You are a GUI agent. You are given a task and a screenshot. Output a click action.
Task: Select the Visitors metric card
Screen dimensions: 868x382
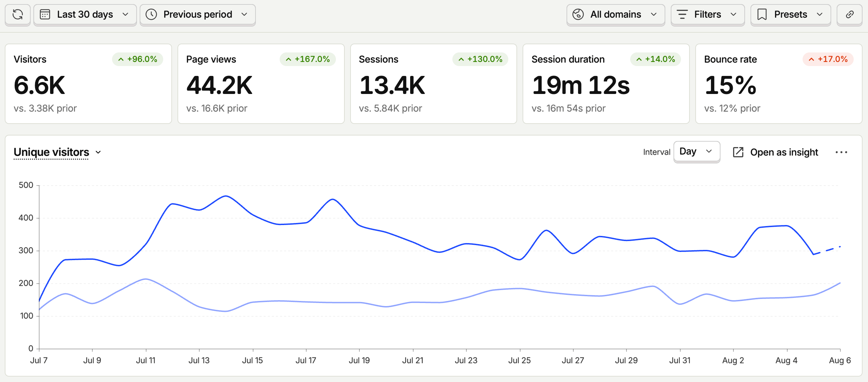(x=88, y=84)
